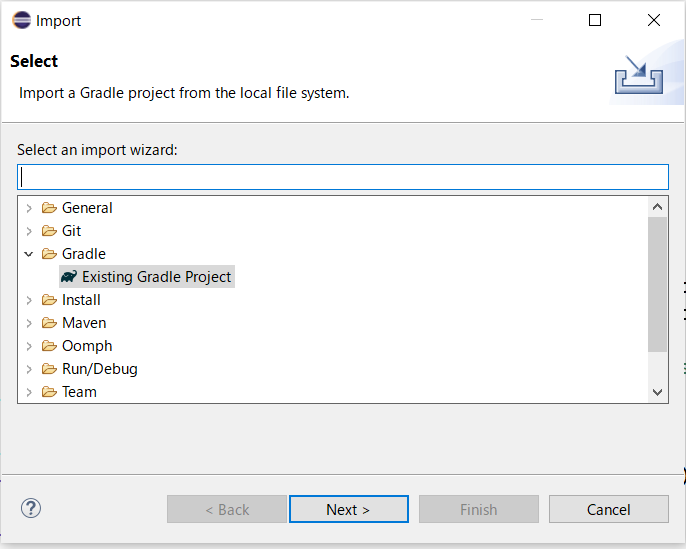Click the Oomph folder icon
The image size is (686, 549).
pyautogui.click(x=49, y=346)
